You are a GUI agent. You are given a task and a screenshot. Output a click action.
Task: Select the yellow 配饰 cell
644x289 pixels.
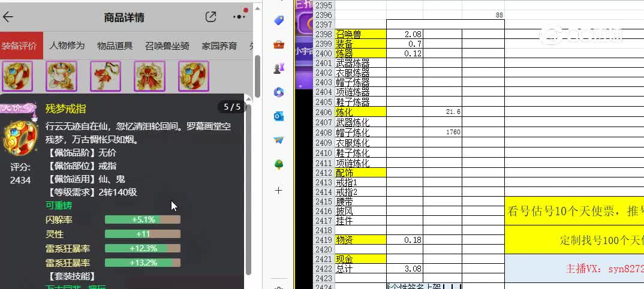(360, 173)
